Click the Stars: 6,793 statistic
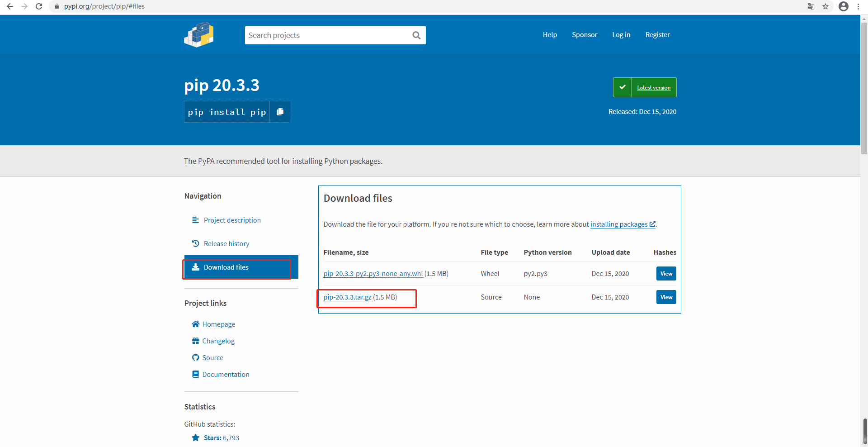Viewport: 868px width, 447px height. (x=222, y=437)
